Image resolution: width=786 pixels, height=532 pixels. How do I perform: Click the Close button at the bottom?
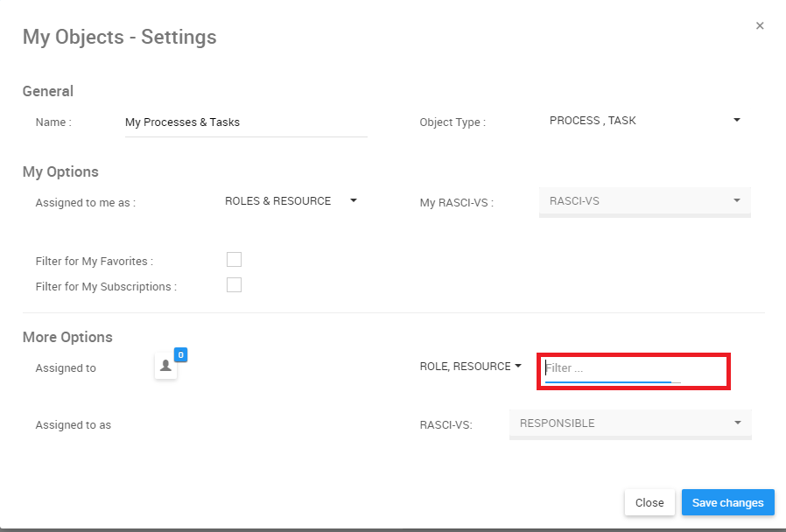coord(649,503)
